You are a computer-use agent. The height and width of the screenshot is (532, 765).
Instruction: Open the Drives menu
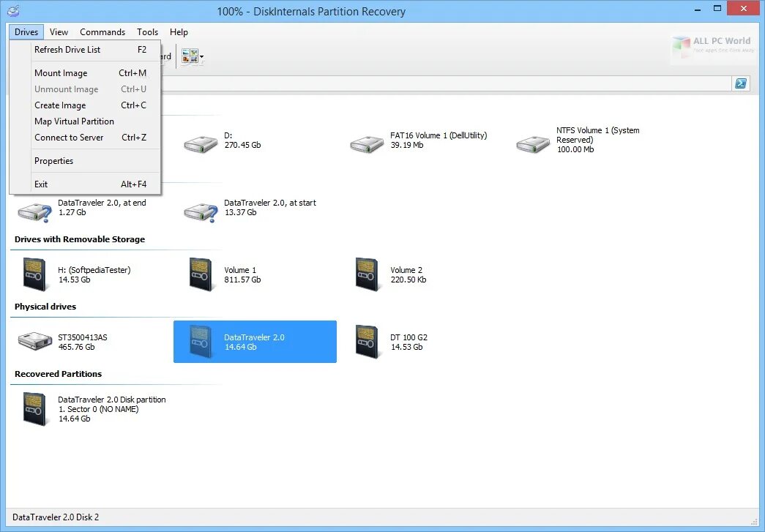[x=26, y=32]
